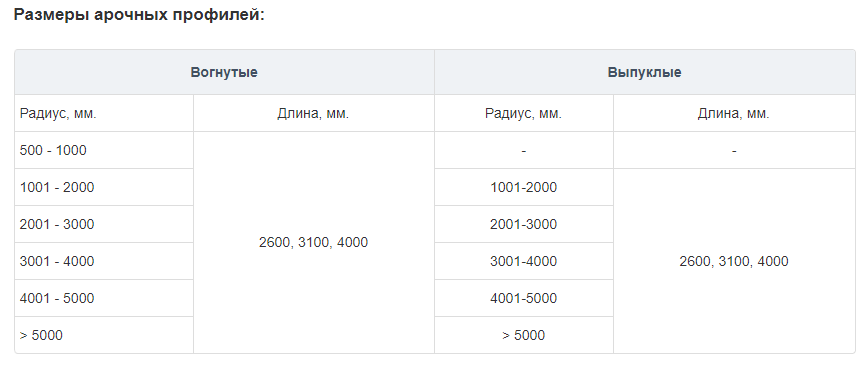Screen dimensions: 867x365
Task: Click the centered "> 5000" convex radius cell
Action: pyautogui.click(x=524, y=335)
